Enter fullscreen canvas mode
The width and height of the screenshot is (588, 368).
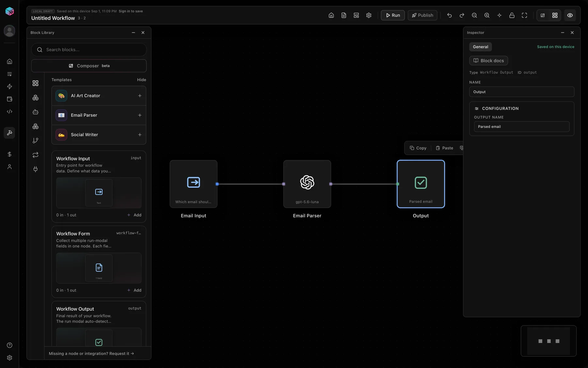524,15
